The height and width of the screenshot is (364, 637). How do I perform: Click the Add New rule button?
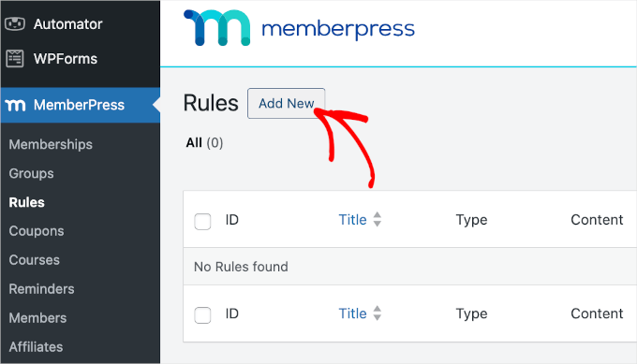286,104
